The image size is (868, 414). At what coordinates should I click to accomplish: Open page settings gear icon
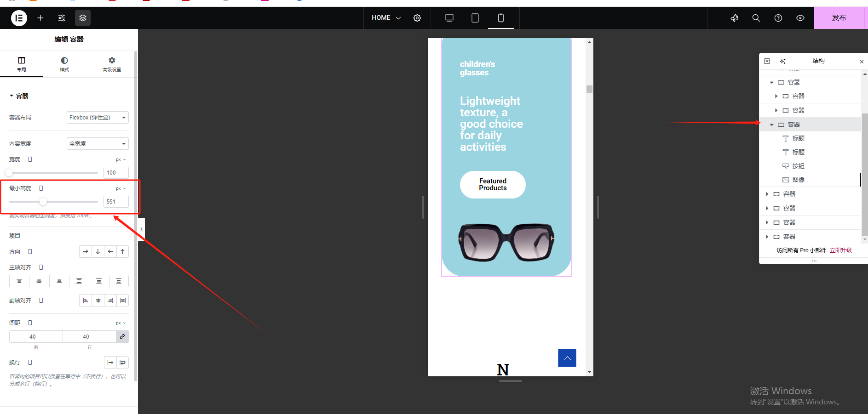(417, 18)
